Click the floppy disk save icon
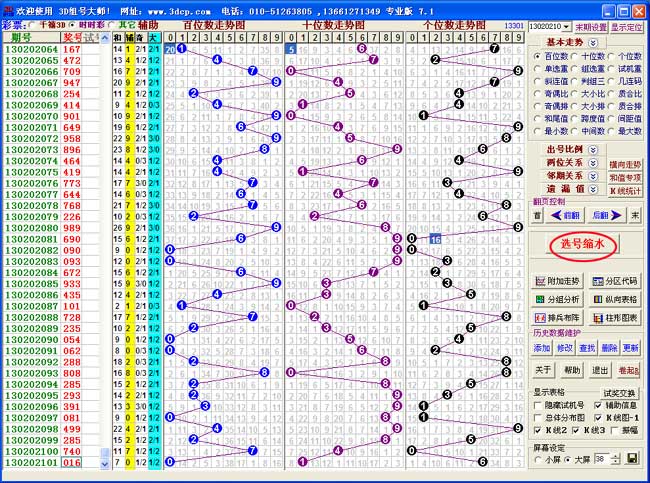The width and height of the screenshot is (650, 483). coord(632,458)
